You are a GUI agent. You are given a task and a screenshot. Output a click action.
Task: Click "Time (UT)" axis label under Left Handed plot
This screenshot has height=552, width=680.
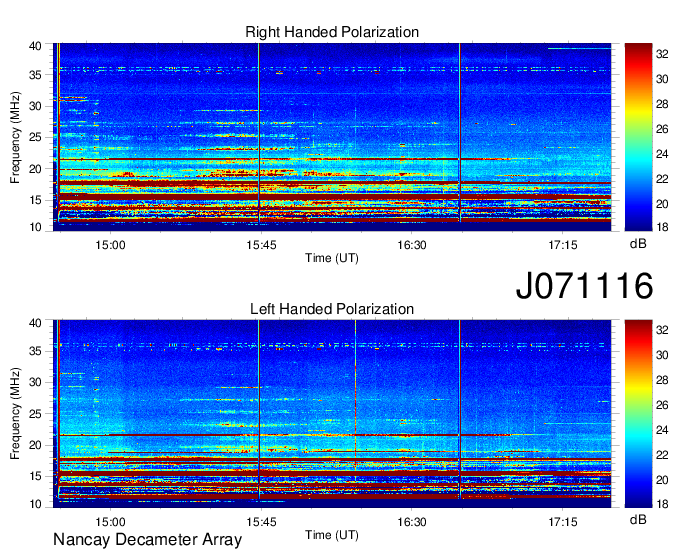(x=332, y=535)
